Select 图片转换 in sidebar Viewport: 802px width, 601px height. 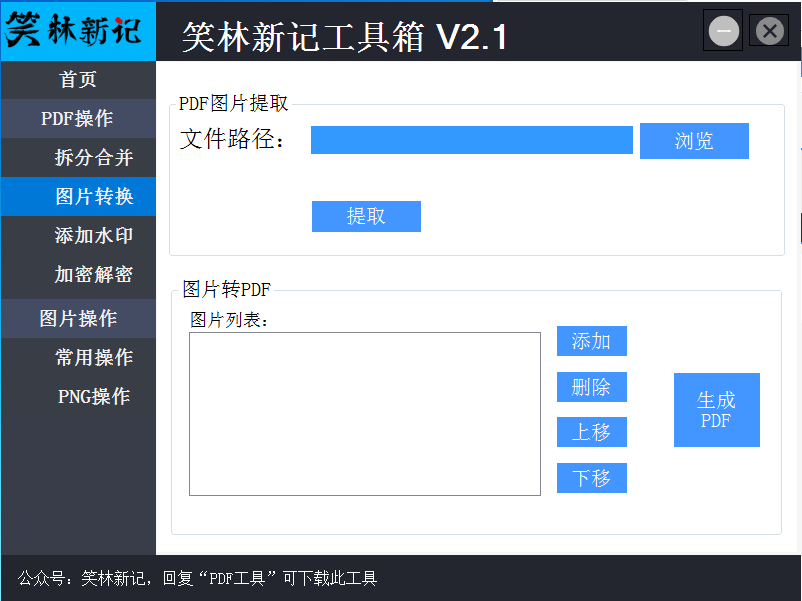(78, 196)
